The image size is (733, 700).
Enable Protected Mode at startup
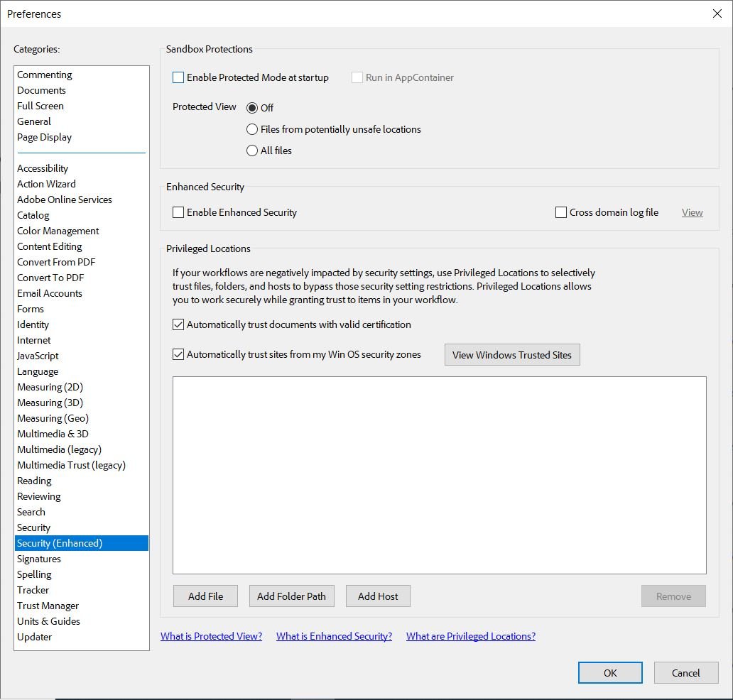178,77
